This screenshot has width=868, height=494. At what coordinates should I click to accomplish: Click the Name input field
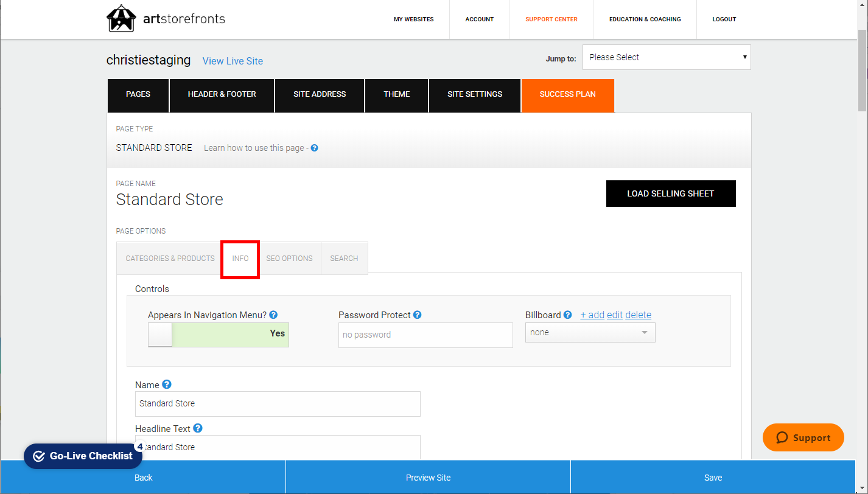(278, 404)
